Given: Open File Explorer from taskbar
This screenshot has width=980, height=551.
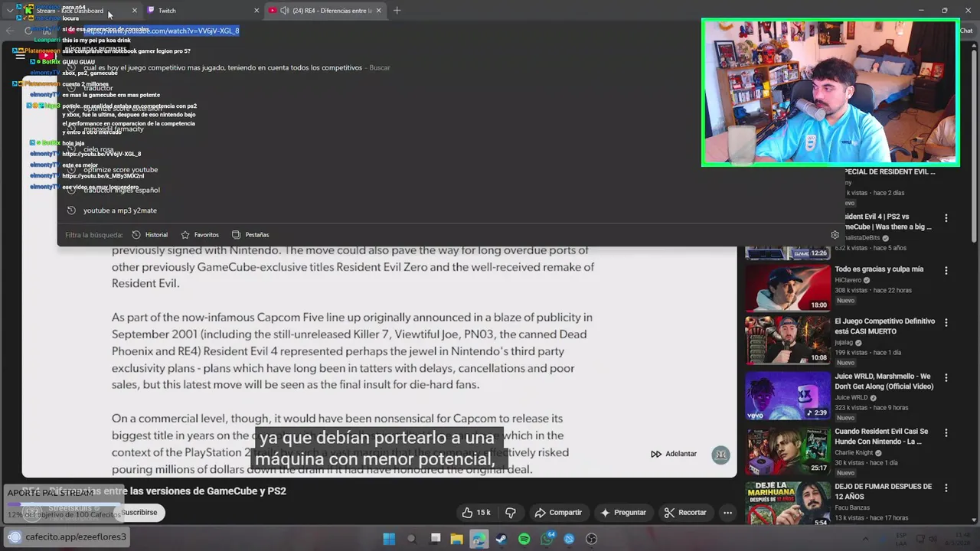Looking at the screenshot, I should [x=456, y=539].
